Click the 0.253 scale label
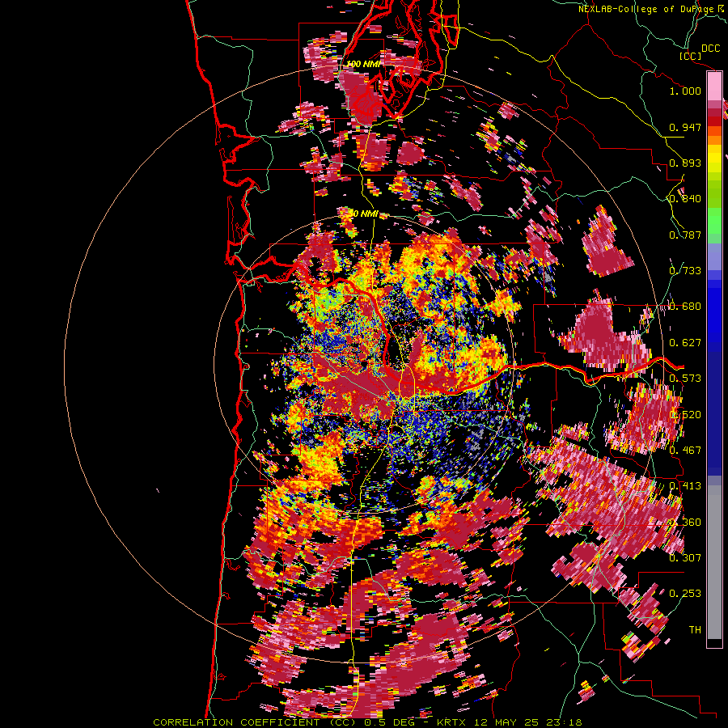The width and height of the screenshot is (728, 728). pos(685,594)
